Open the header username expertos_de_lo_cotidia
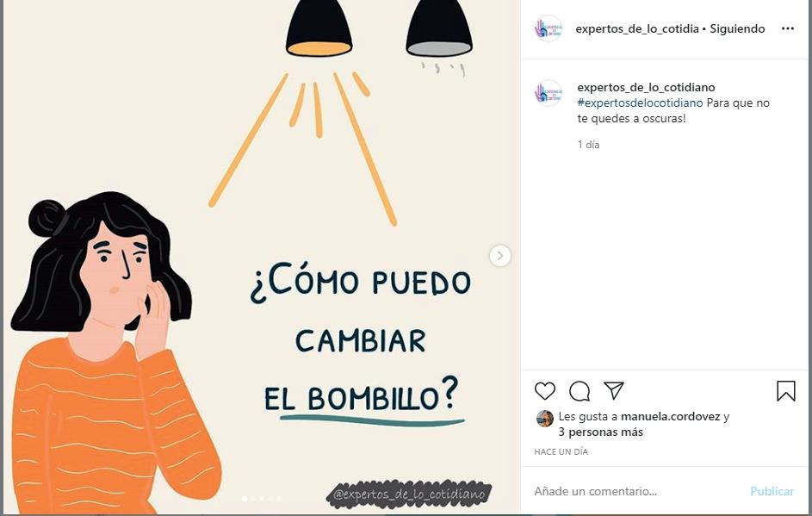Image resolution: width=812 pixels, height=516 pixels. [x=637, y=29]
